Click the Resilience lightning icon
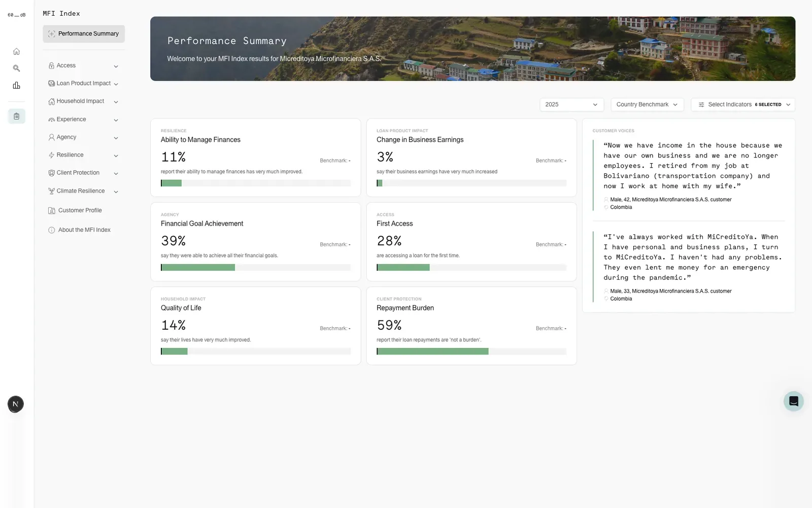Image resolution: width=812 pixels, height=508 pixels. 51,155
